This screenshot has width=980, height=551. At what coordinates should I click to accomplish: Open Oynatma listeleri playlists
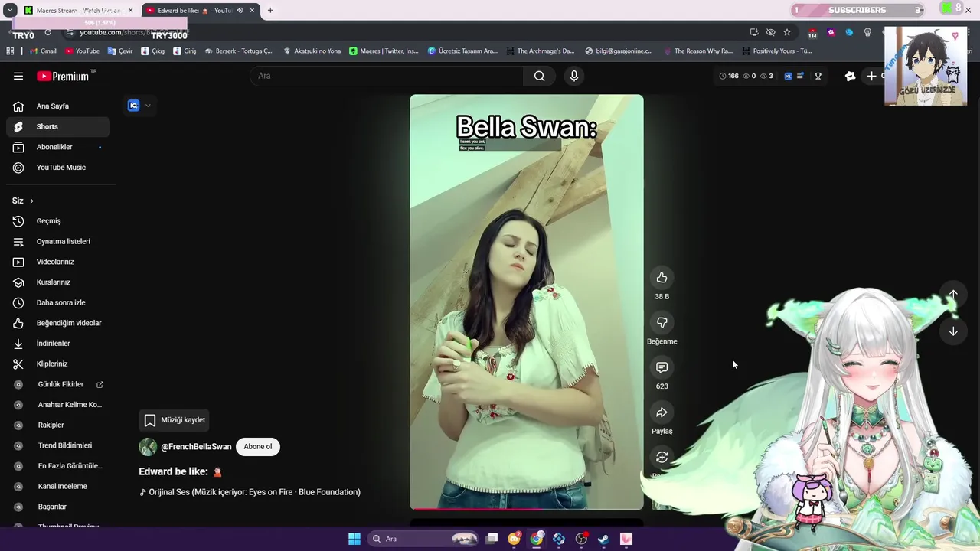(x=58, y=241)
